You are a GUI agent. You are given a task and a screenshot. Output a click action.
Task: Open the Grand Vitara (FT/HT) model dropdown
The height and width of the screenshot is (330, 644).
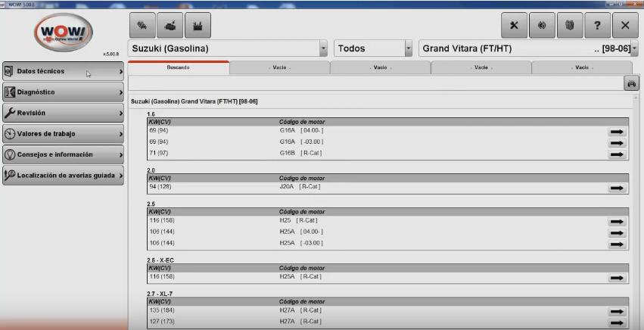(634, 48)
